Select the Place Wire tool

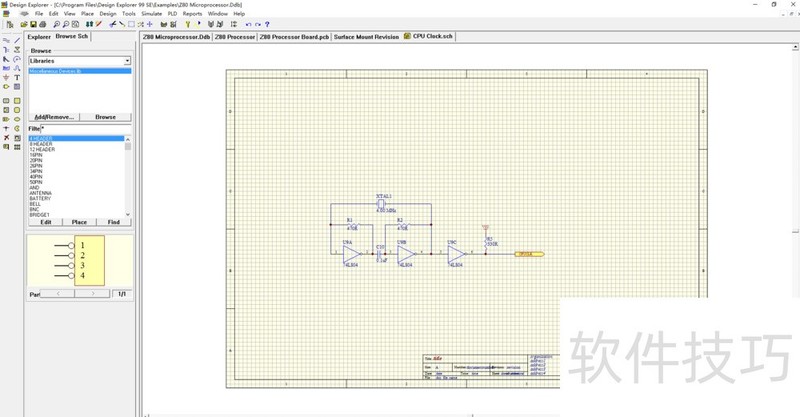click(6, 40)
